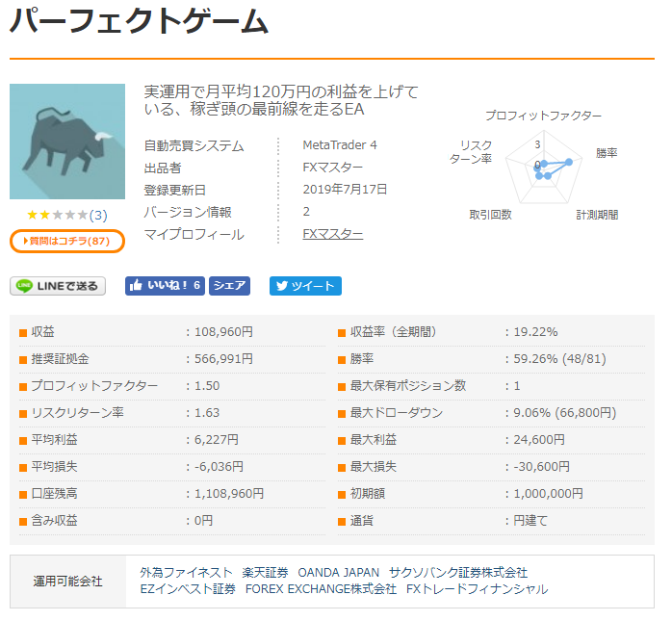This screenshot has width=672, height=621.
Task: Open the (3) reviews count link
Action: coord(98,215)
